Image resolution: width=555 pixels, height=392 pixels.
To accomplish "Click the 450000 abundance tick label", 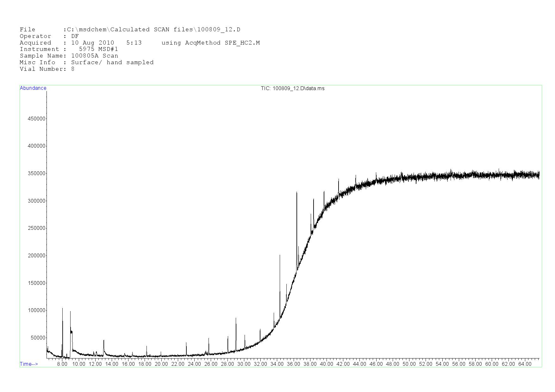I will point(37,119).
